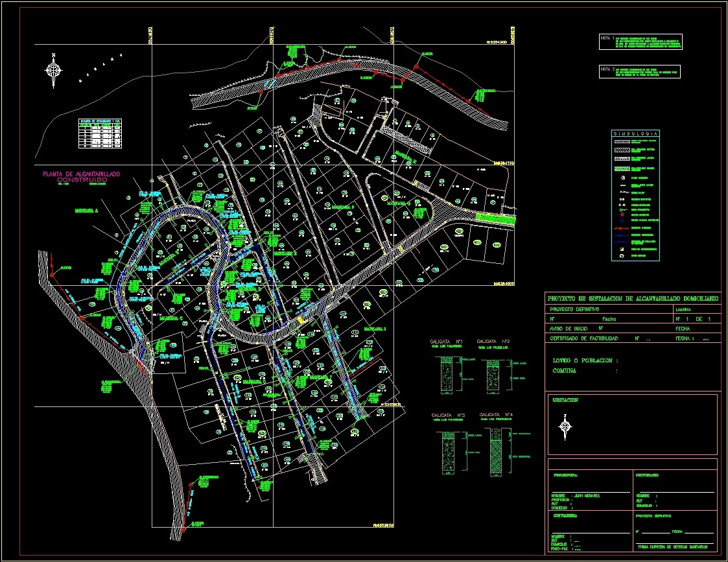This screenshot has height=562, width=728.
Task: Click the north arrow compass at top left
Action: tap(54, 69)
